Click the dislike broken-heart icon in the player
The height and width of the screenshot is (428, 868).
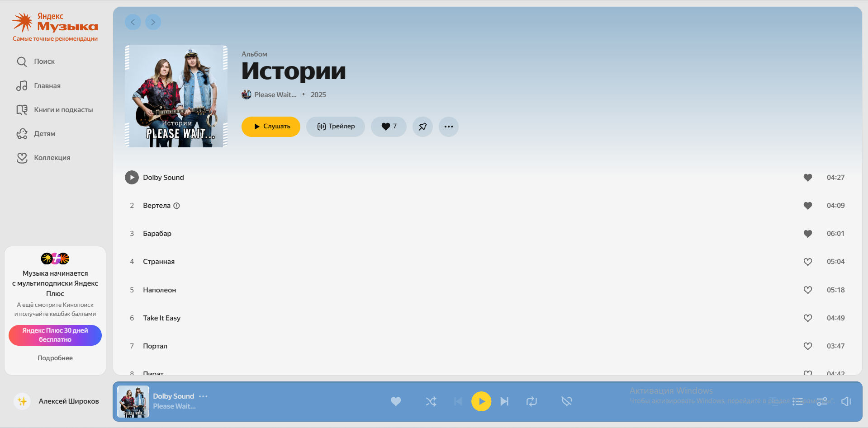[x=566, y=401]
